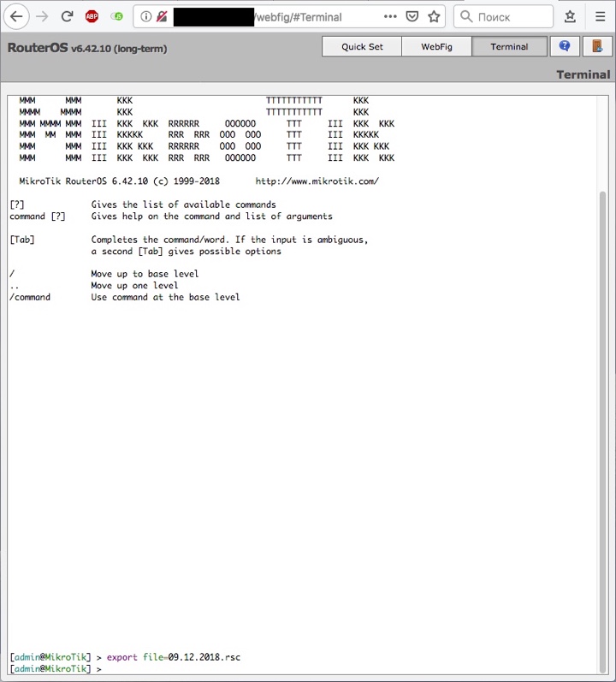Click 'a second [Tab] gives possible options' line
The width and height of the screenshot is (616, 682).
click(186, 252)
